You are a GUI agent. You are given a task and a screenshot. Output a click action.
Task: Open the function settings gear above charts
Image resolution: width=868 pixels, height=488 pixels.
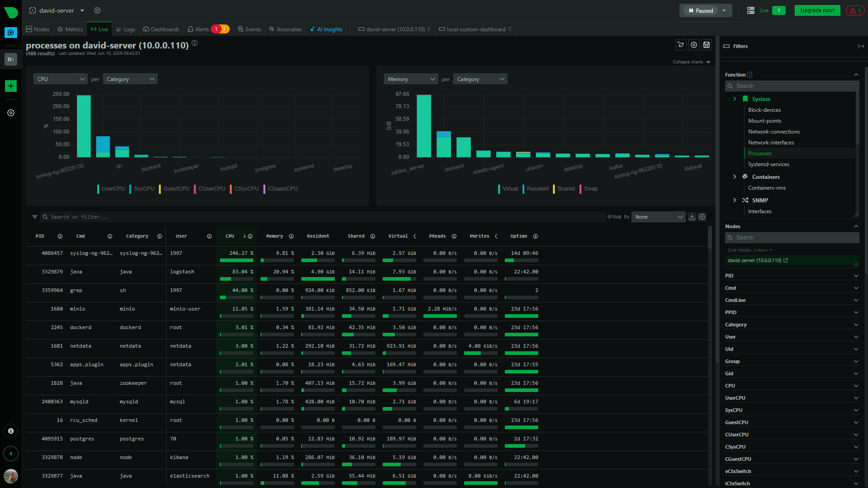coord(694,45)
